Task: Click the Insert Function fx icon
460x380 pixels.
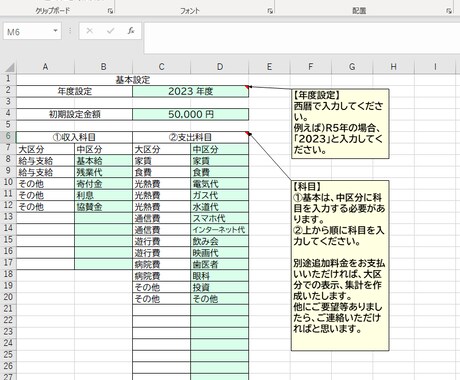Action: pyautogui.click(x=131, y=31)
